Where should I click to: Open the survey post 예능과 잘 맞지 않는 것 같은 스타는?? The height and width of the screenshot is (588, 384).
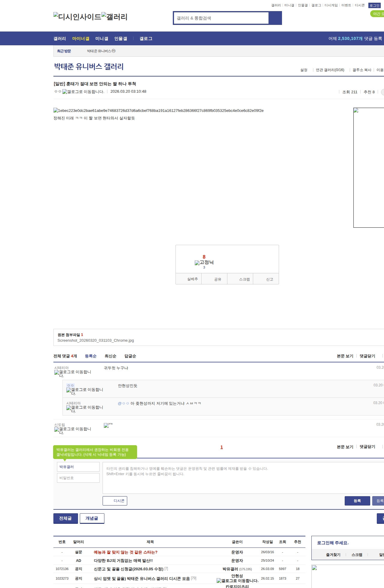click(x=126, y=552)
